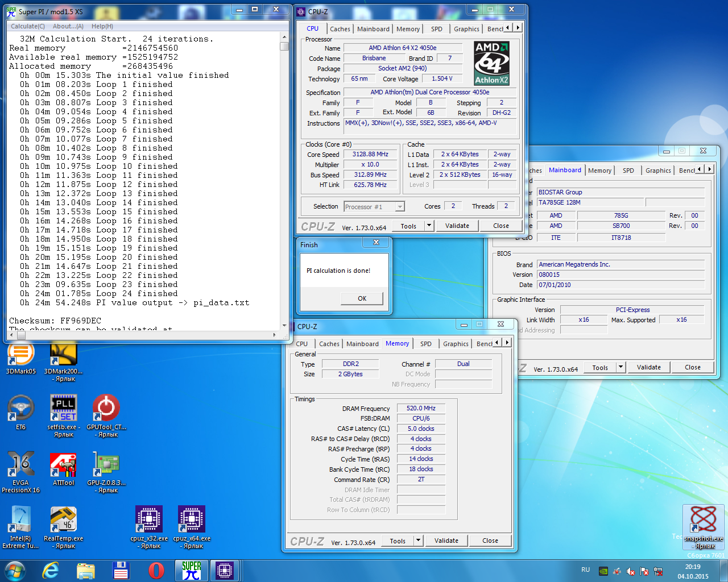This screenshot has width=728, height=582.
Task: Open the GPU-Z.0.8.3 shortcut
Action: (106, 472)
